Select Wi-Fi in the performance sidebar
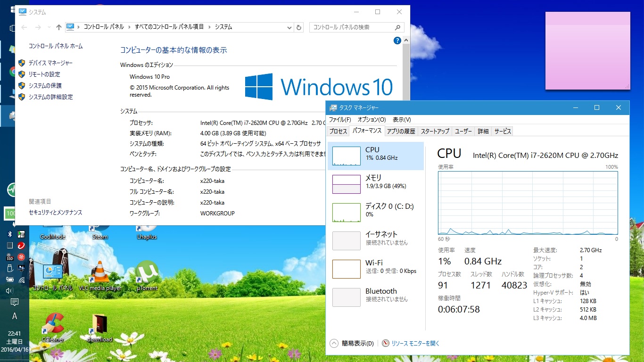Viewport: 644px width, 362px height. [x=376, y=269]
